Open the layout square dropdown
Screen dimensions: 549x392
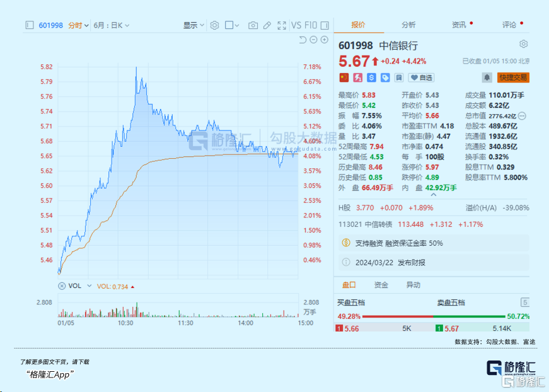(x=232, y=25)
